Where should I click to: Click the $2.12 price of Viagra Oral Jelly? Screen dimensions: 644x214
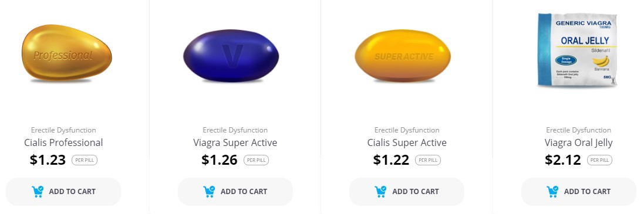pos(563,160)
